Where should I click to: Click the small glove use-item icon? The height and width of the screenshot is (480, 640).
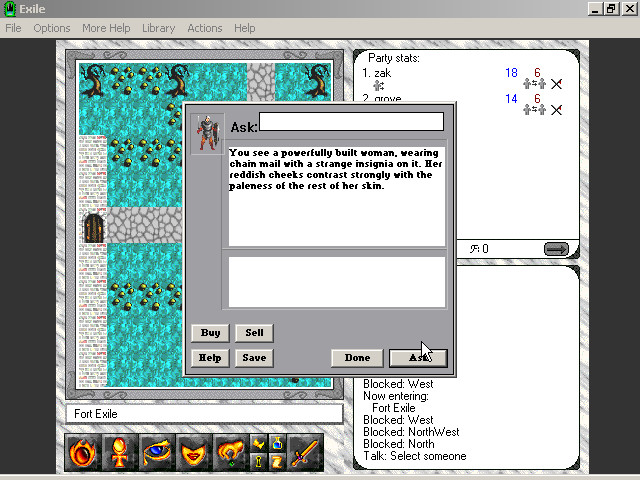(259, 444)
